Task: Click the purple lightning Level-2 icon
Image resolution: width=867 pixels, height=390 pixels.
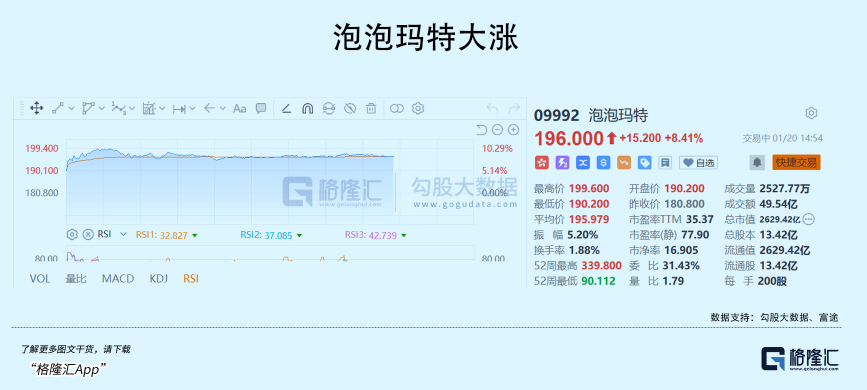Action: 562,163
